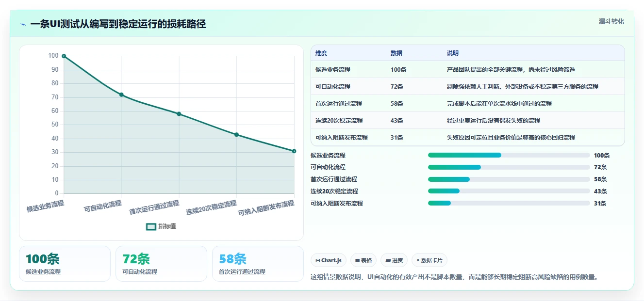Click the icon inside the Chart.js chip
Viewport: 644px width, 301px height.
click(x=317, y=260)
